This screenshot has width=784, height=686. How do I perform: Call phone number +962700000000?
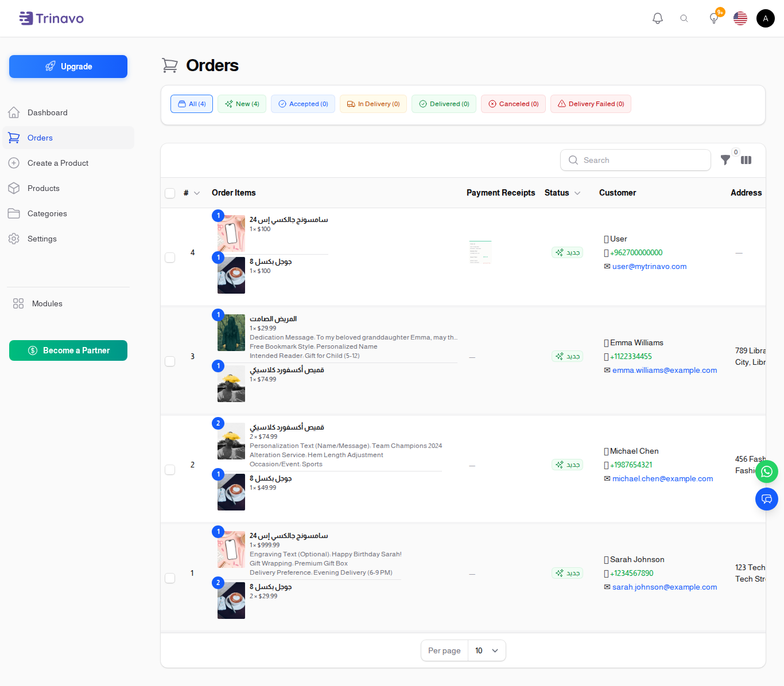(x=636, y=252)
